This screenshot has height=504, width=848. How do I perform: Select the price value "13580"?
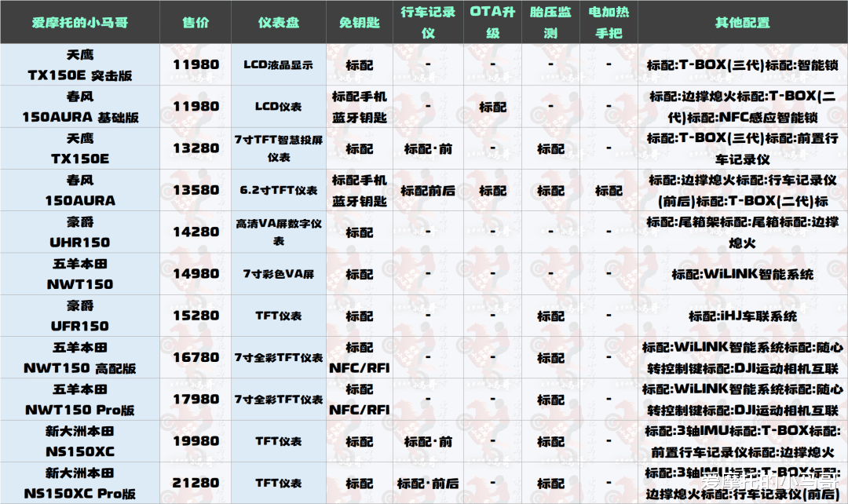coord(196,190)
